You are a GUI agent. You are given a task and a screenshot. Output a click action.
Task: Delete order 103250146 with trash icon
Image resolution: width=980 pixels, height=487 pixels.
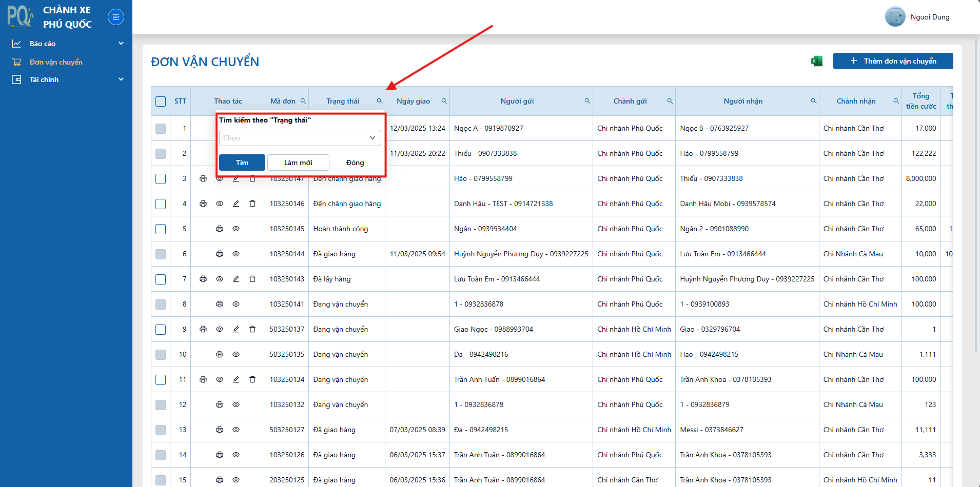[x=252, y=204]
